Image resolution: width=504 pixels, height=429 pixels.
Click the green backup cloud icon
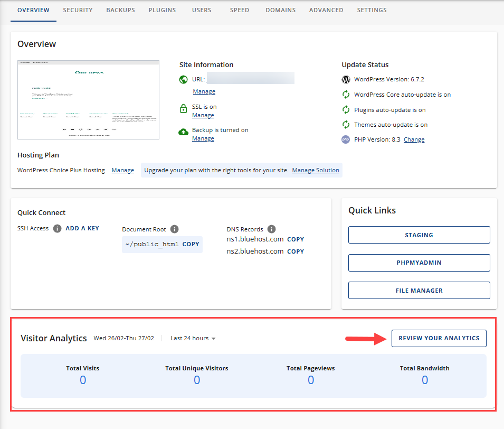click(x=183, y=132)
